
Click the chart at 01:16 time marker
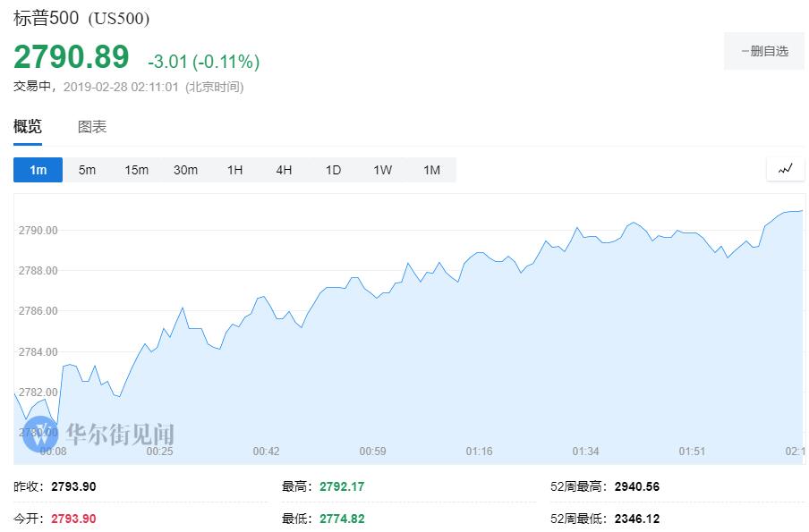479,452
